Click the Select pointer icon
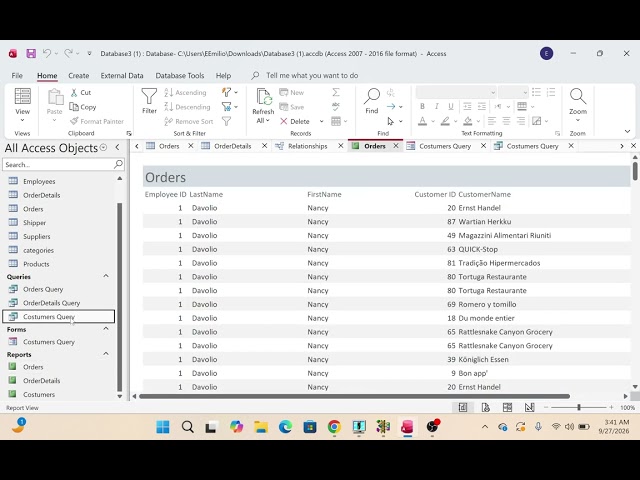The width and height of the screenshot is (640, 480). 391,121
